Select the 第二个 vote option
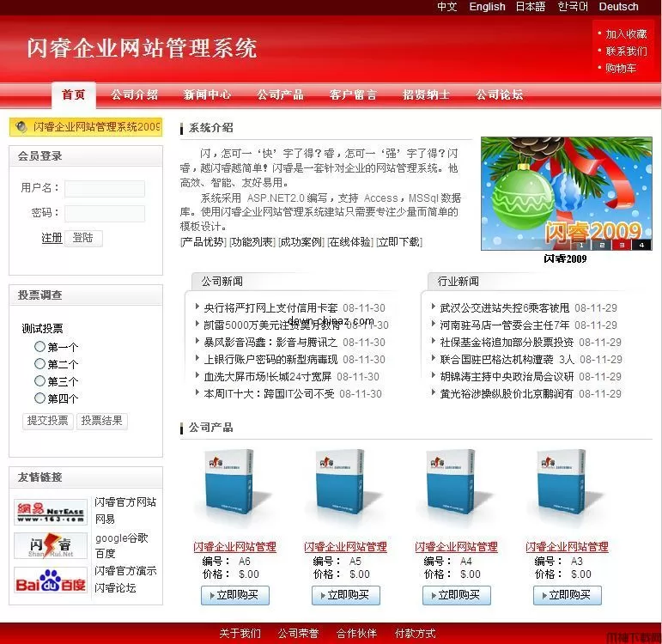Viewport: 662px width, 644px height. click(x=39, y=363)
